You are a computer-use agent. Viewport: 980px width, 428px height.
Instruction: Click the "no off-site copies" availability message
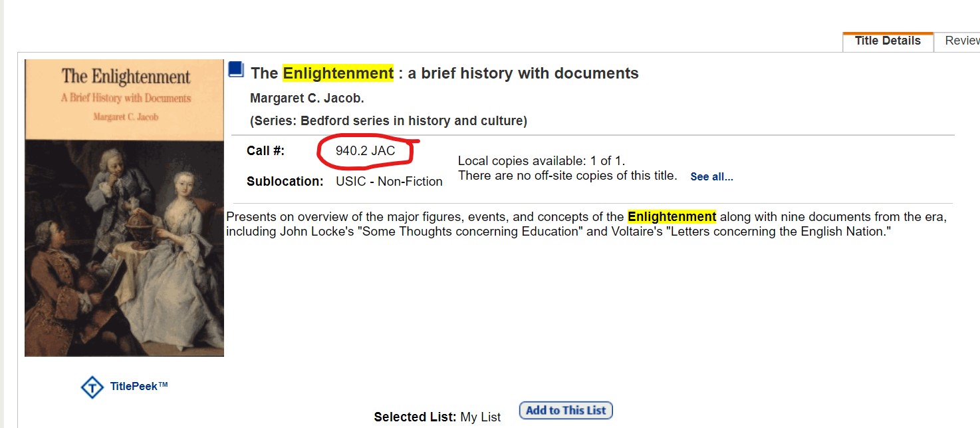(567, 176)
